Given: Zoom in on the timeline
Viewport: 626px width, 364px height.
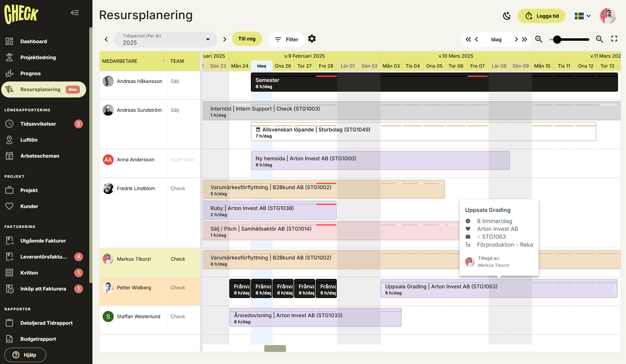Looking at the screenshot, I should coord(539,39).
